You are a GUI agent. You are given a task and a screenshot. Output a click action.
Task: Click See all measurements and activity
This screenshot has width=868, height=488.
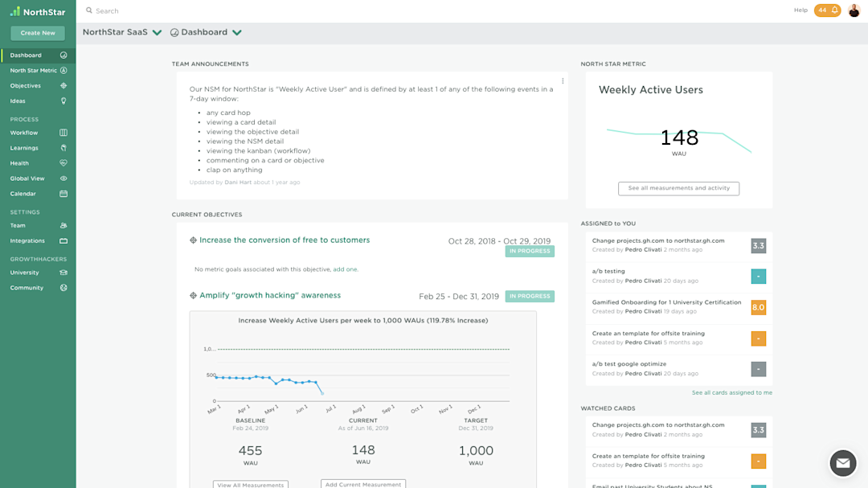tap(678, 188)
